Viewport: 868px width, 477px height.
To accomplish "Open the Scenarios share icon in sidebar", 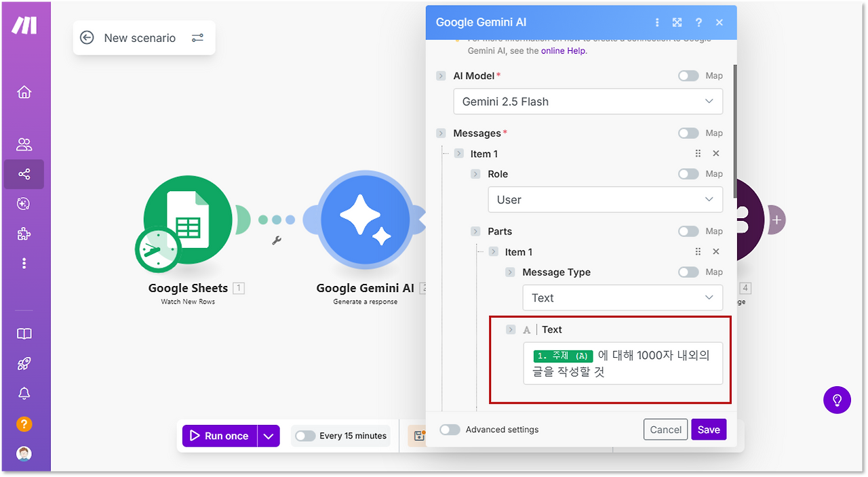I will tap(24, 174).
